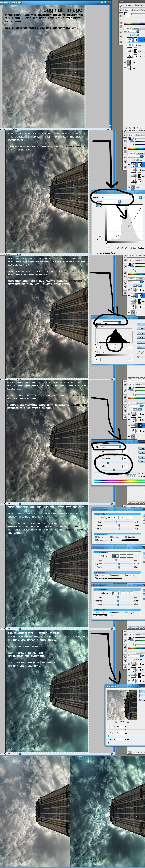The width and height of the screenshot is (145, 868).
Task: Click the Curves 1 adjustment layer thumbnail
Action: click(x=129, y=40)
